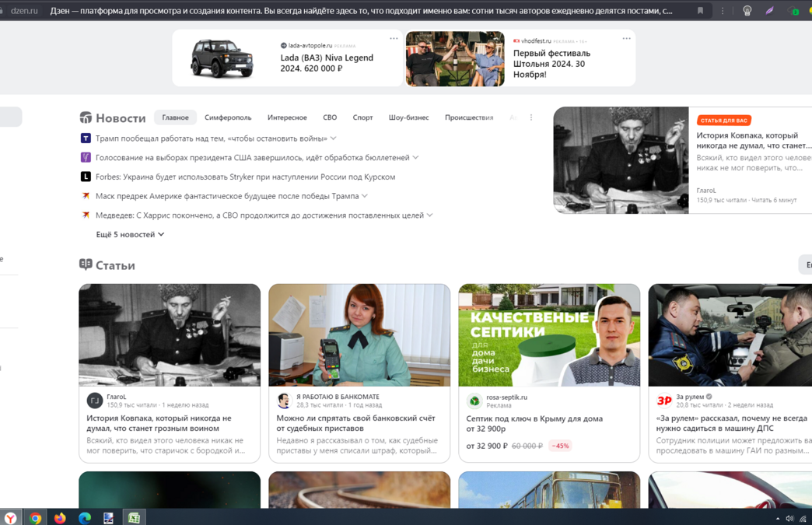Open the Статьи section heading

point(115,265)
